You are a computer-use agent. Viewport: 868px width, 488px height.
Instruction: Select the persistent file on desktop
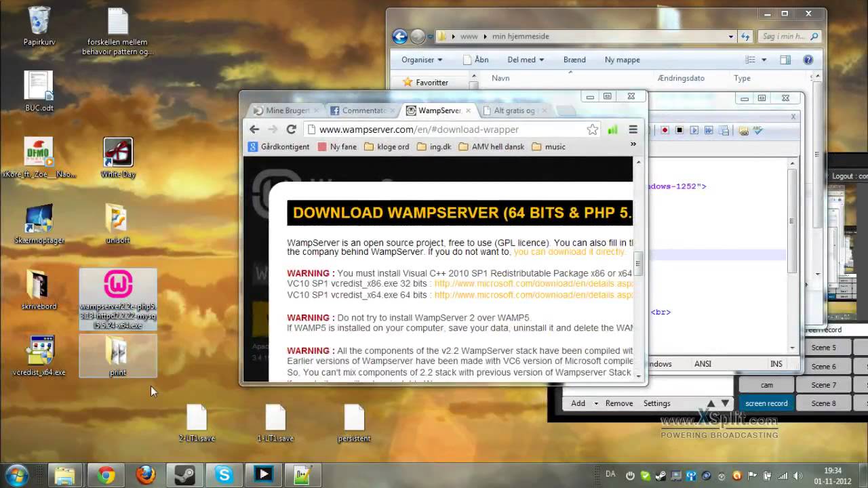pos(354,423)
